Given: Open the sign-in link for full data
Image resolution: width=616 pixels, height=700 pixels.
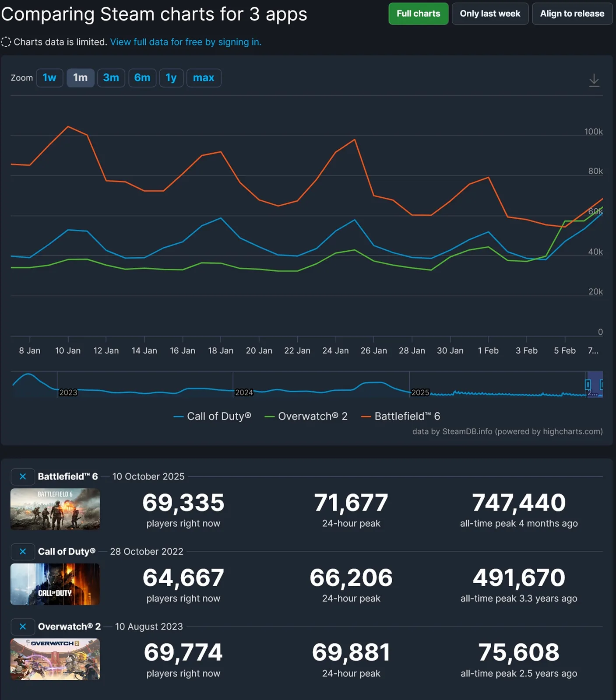Looking at the screenshot, I should (x=186, y=42).
